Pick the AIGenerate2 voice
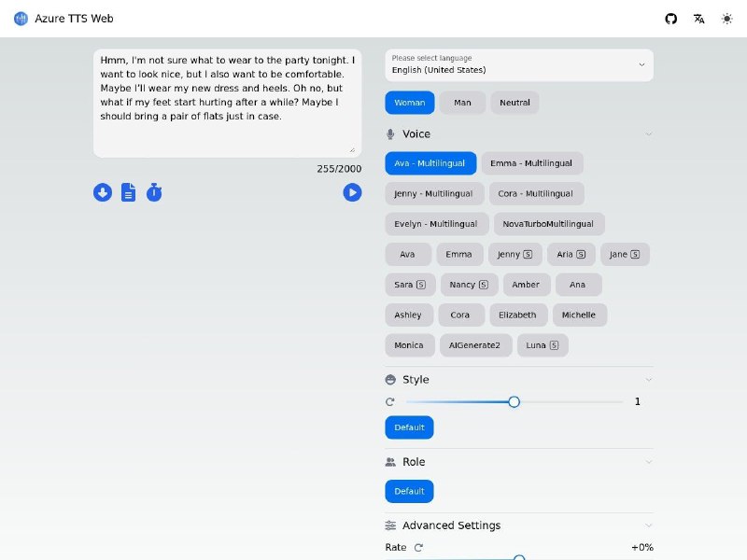747x560 pixels. click(475, 345)
